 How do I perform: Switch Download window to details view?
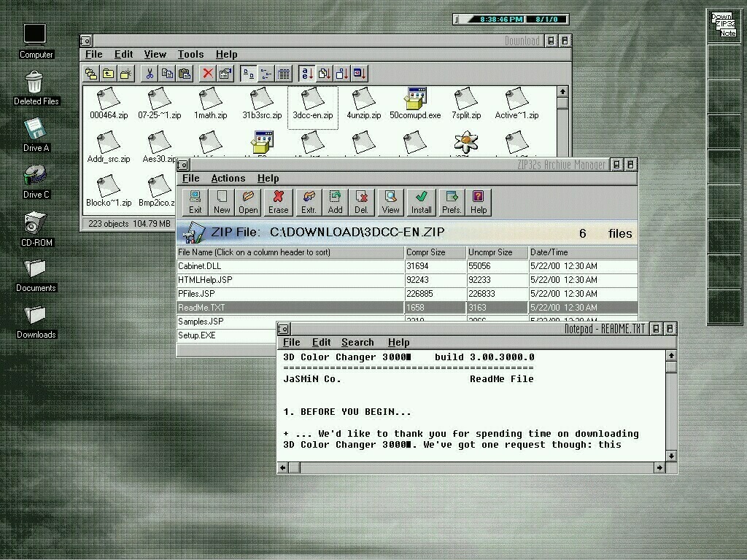click(x=284, y=74)
